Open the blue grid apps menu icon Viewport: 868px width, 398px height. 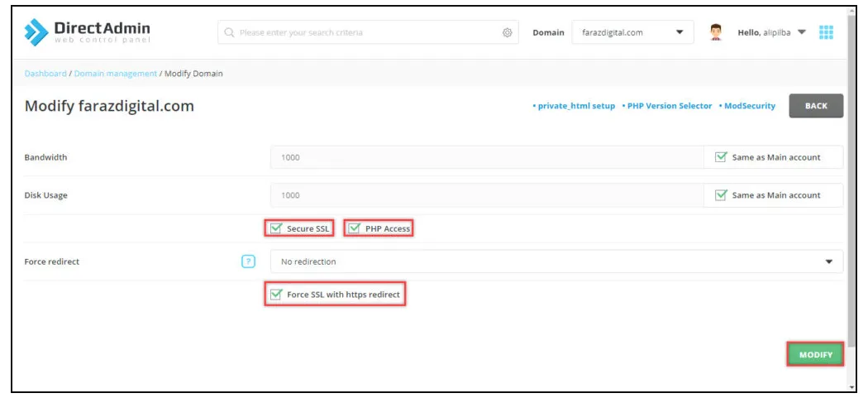click(x=826, y=32)
